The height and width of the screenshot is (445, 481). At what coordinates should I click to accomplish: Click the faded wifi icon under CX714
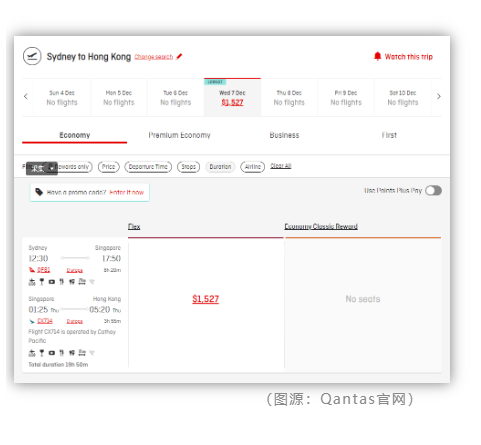point(92,353)
